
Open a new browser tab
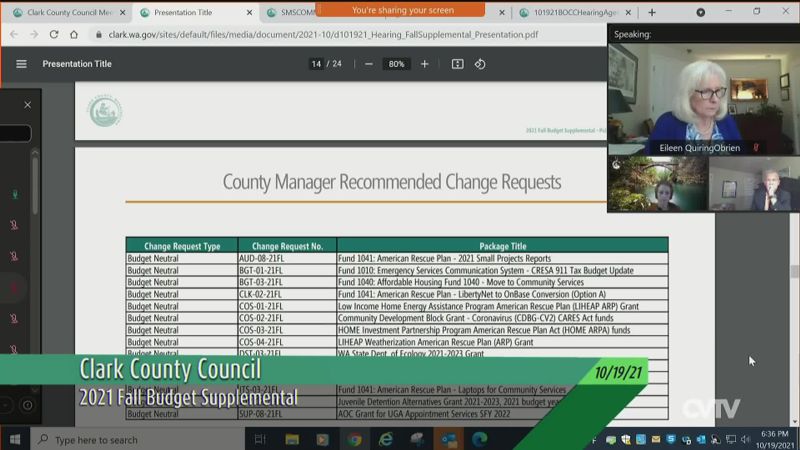(x=652, y=12)
